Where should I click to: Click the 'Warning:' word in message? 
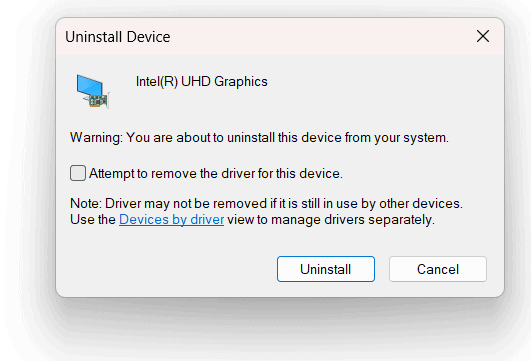point(96,138)
